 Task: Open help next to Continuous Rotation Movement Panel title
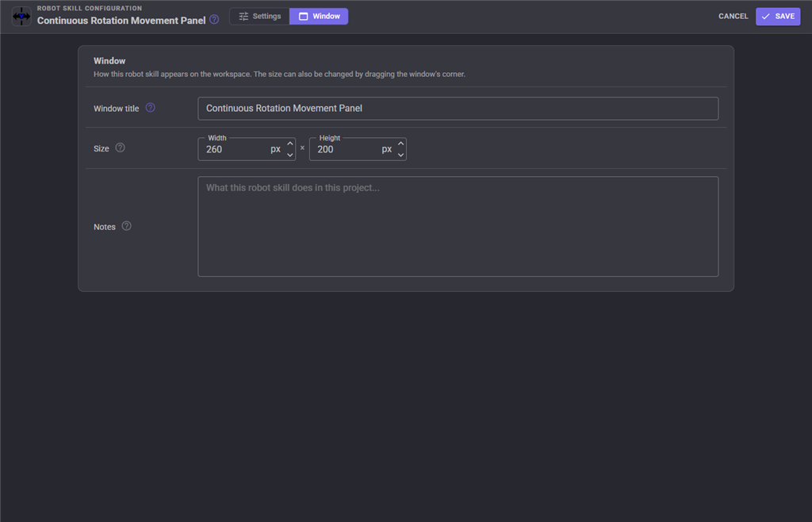(x=214, y=20)
